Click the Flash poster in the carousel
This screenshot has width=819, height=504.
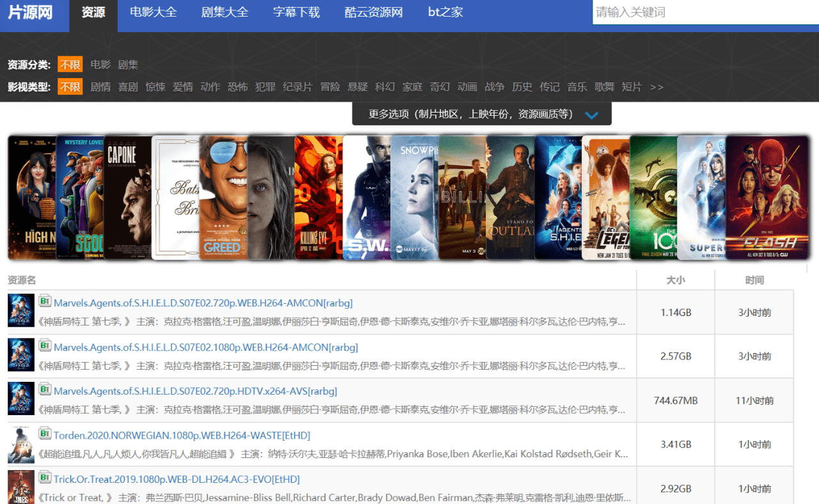[x=768, y=197]
